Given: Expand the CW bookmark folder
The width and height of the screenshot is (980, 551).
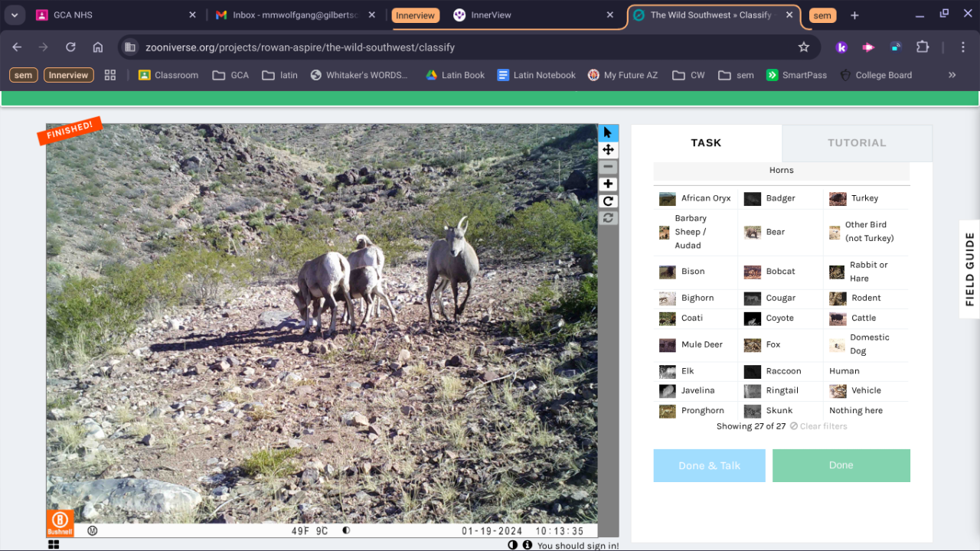Looking at the screenshot, I should tap(688, 75).
